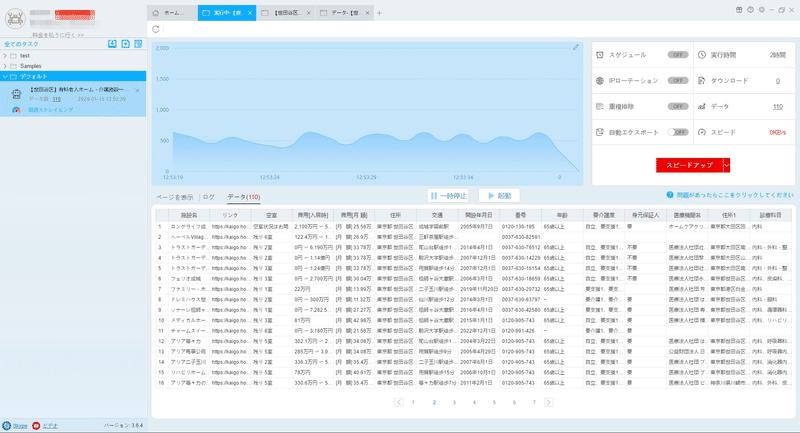
Task: Go to page 3 of data
Action: pyautogui.click(x=454, y=402)
